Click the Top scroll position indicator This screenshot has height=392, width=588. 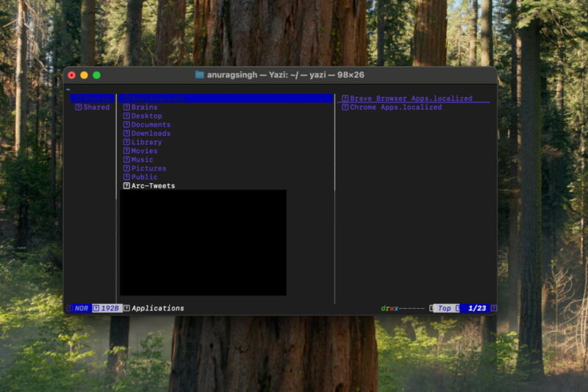click(x=444, y=308)
